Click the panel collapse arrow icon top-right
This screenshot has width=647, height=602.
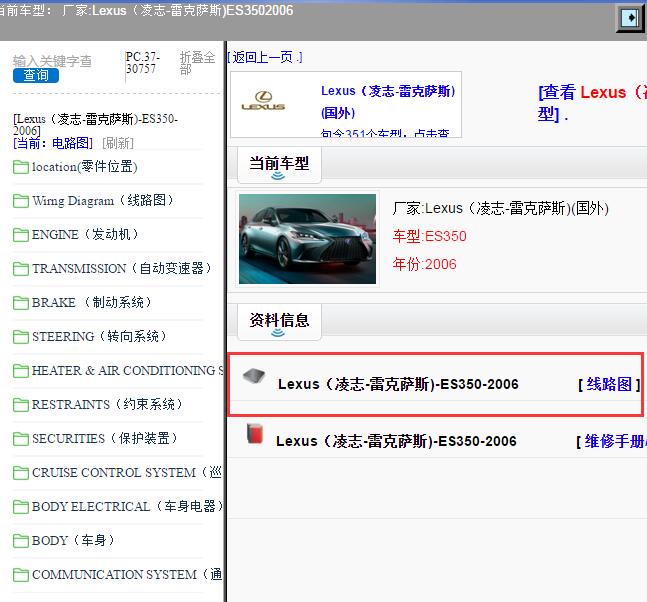(x=630, y=18)
